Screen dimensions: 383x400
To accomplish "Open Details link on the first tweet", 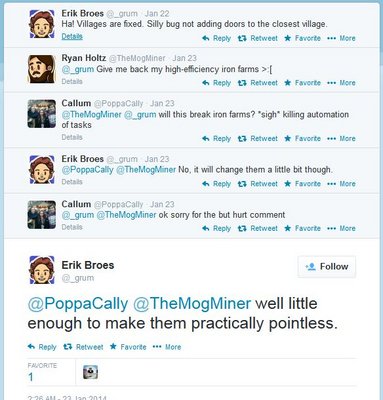I will pos(72,36).
